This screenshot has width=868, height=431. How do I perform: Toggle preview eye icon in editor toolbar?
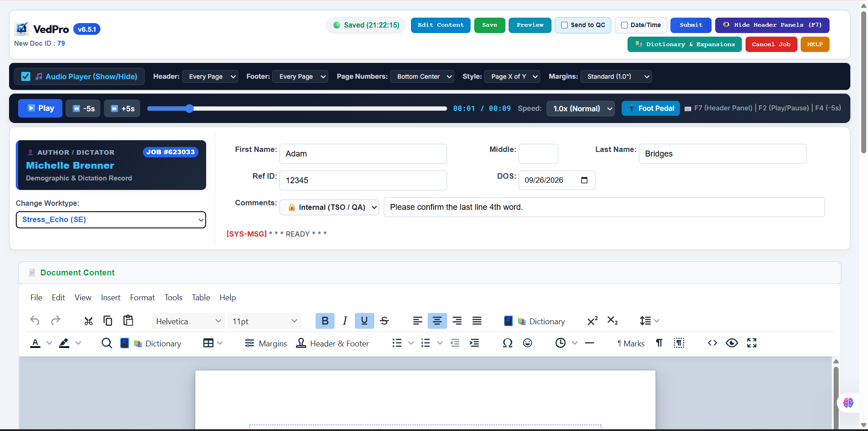[x=732, y=343]
